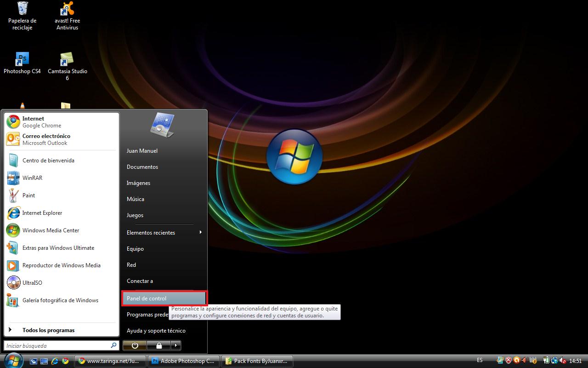The height and width of the screenshot is (368, 588).
Task: Lock the computer with the padlock button
Action: point(158,345)
